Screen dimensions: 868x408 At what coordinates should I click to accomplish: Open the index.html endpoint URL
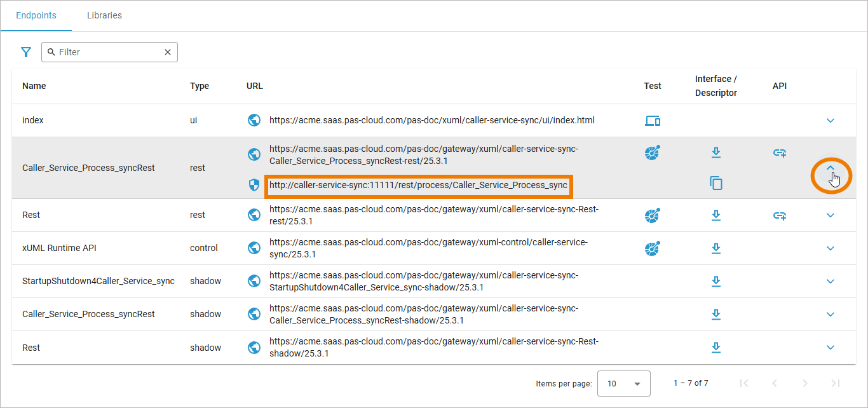(431, 120)
